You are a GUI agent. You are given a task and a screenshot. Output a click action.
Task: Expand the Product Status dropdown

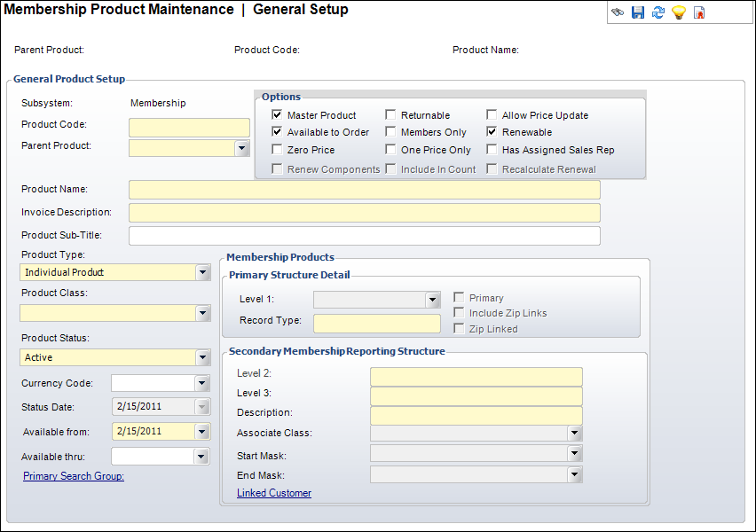pyautogui.click(x=202, y=357)
